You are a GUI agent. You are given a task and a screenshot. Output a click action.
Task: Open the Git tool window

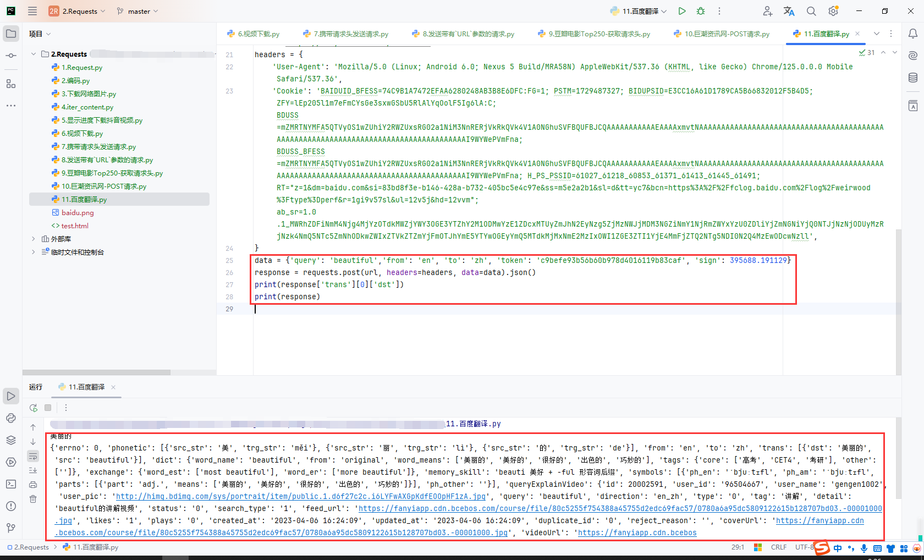(11, 528)
